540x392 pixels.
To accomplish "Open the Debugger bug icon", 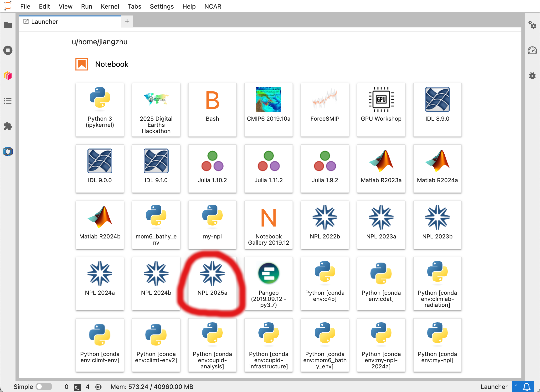I will pos(532,76).
